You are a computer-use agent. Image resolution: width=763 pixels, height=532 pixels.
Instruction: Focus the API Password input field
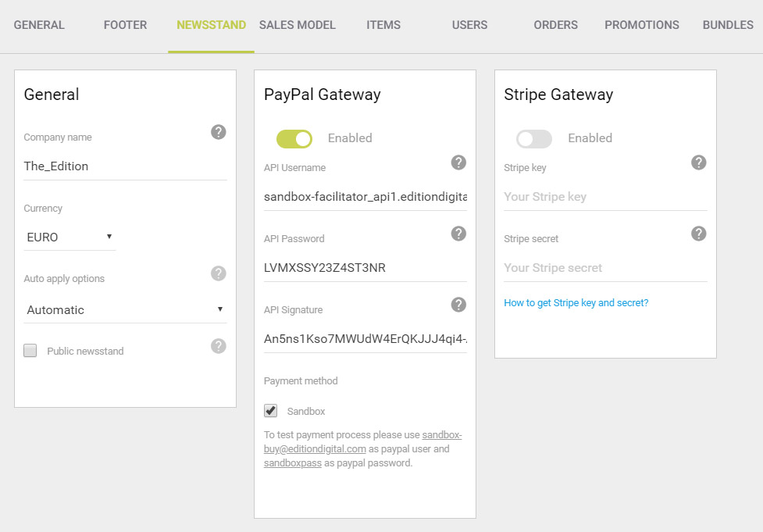click(x=365, y=268)
